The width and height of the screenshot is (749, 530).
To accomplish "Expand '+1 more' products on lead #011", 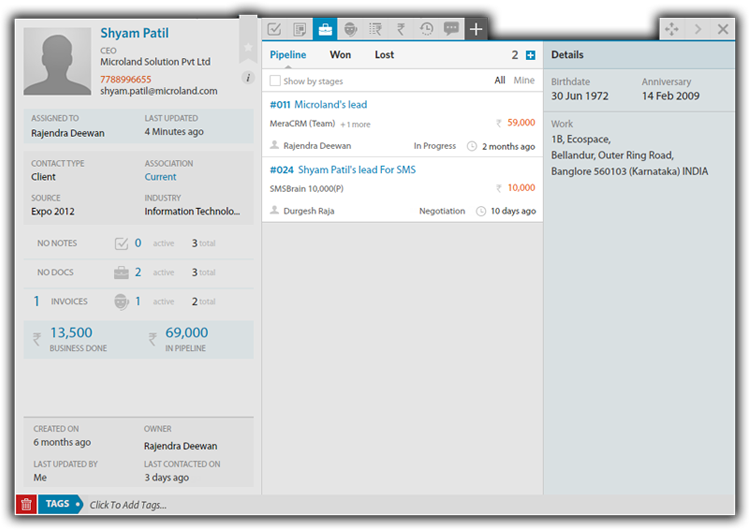I will click(355, 125).
